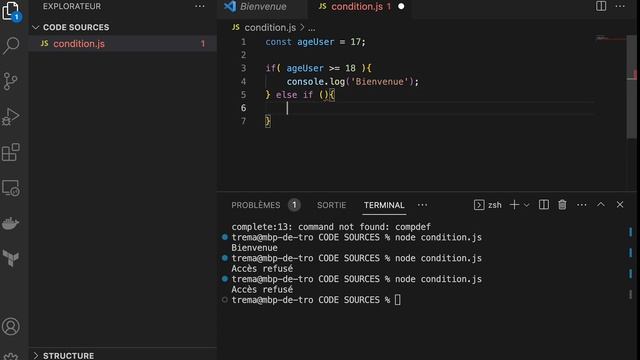Click condition.js in the breadcrumb

[270, 27]
